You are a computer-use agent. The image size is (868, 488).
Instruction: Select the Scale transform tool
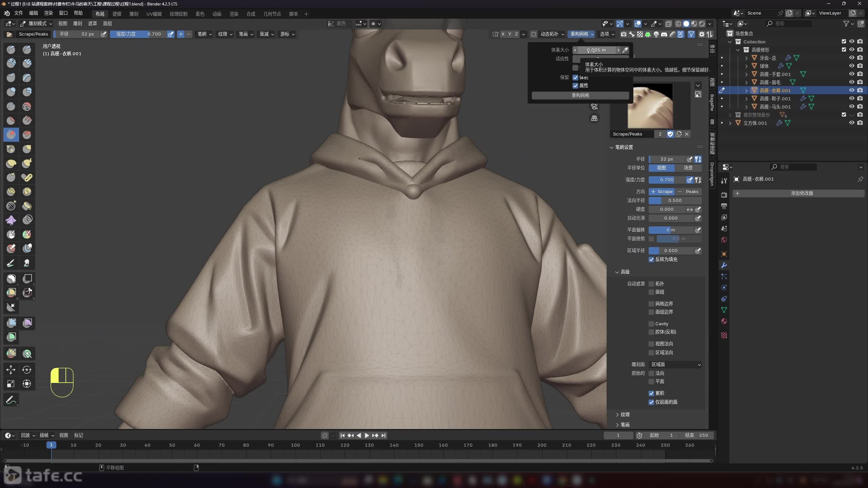(x=11, y=384)
